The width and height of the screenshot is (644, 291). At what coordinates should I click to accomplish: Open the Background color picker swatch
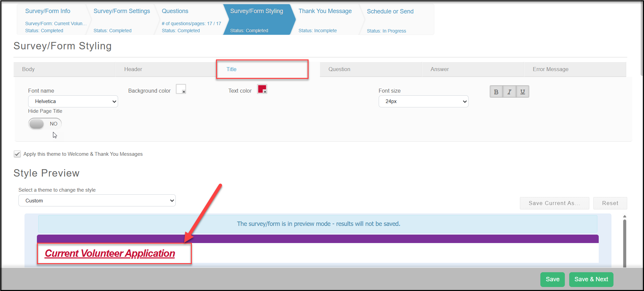coord(181,89)
